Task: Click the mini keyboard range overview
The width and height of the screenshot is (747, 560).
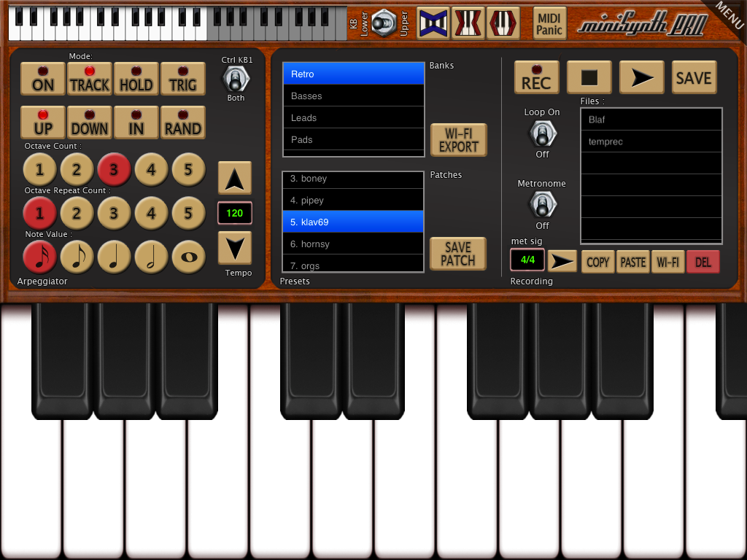Action: click(x=178, y=23)
